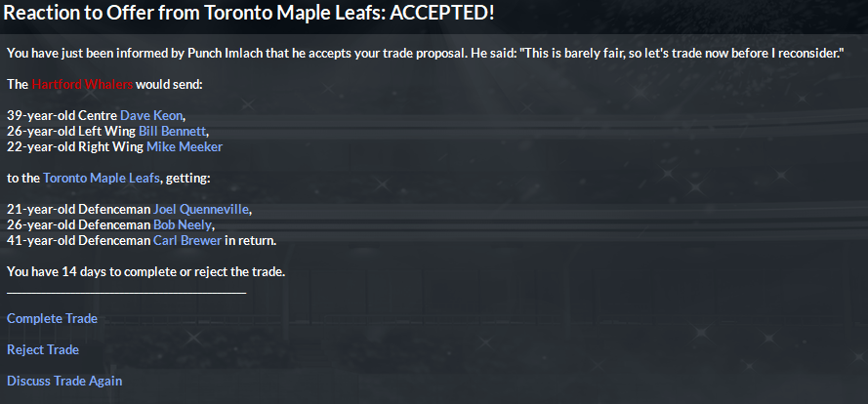Click the '39-year-old Centre' description text
The height and width of the screenshot is (404, 868).
(62, 116)
